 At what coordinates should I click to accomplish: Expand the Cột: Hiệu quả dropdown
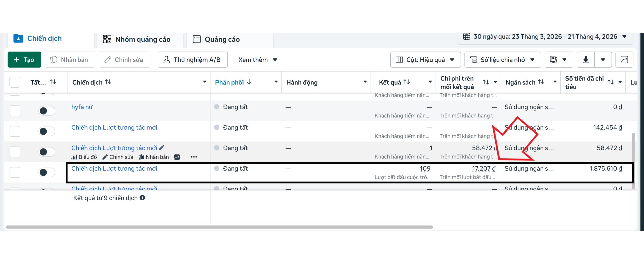click(425, 60)
